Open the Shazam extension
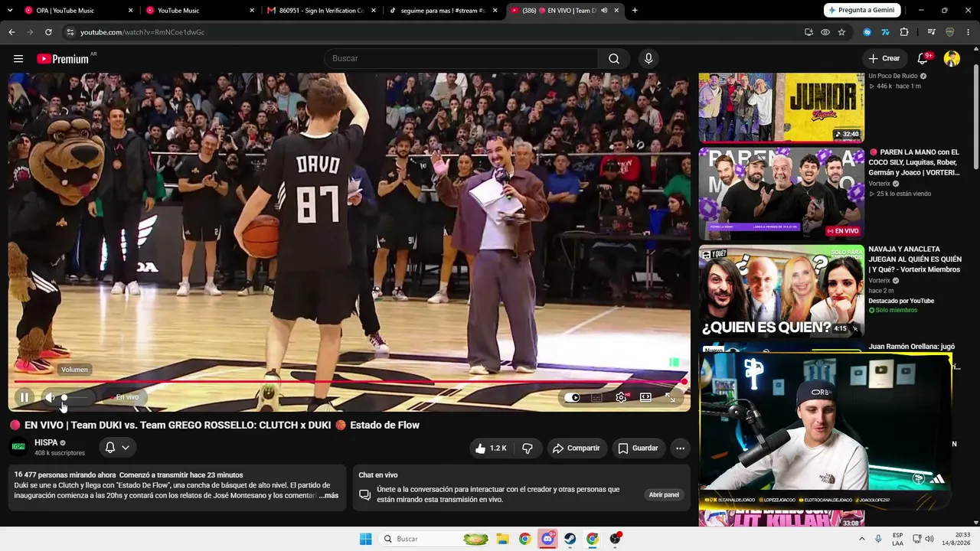The width and height of the screenshot is (980, 551). [867, 32]
